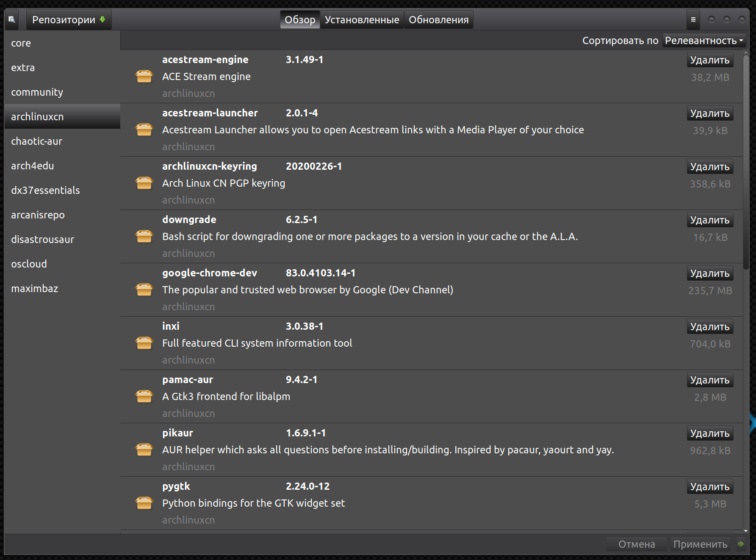
Task: Select the extra repository
Action: (62, 68)
